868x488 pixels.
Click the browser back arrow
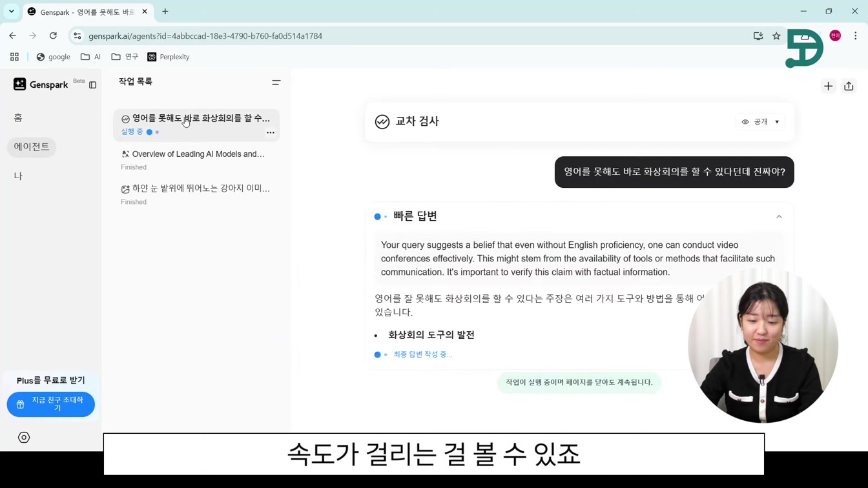click(x=13, y=36)
